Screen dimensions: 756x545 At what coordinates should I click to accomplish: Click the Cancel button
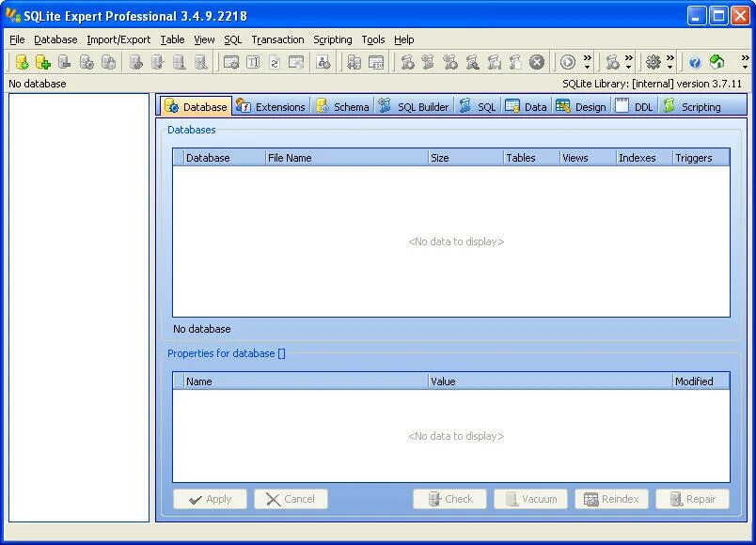pyautogui.click(x=291, y=499)
